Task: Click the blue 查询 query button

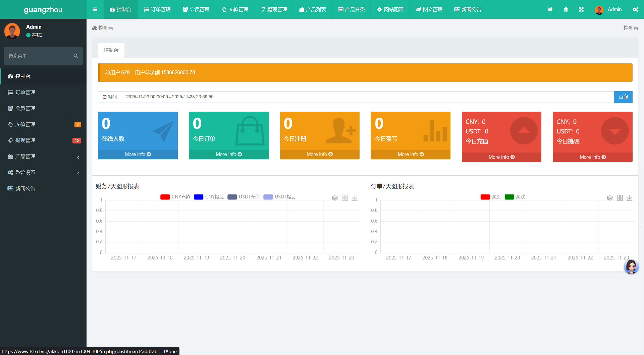Action: (623, 97)
